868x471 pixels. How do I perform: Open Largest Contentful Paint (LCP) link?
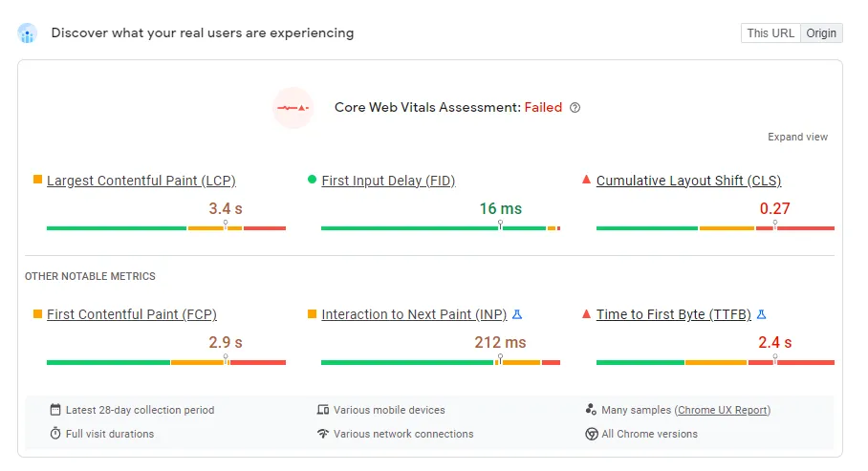pos(141,181)
